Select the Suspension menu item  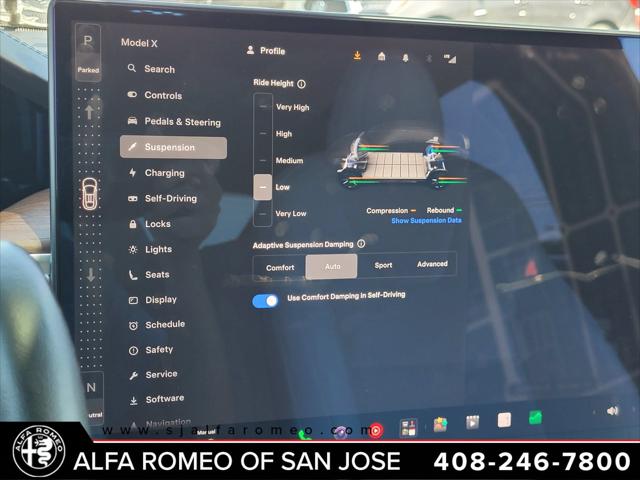pyautogui.click(x=173, y=147)
